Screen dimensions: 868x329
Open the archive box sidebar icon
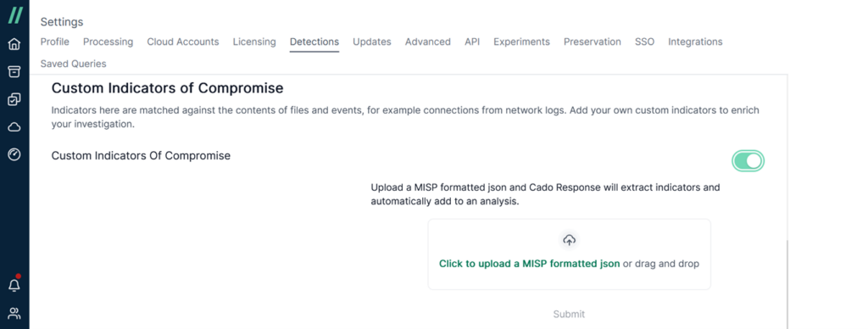(x=14, y=71)
